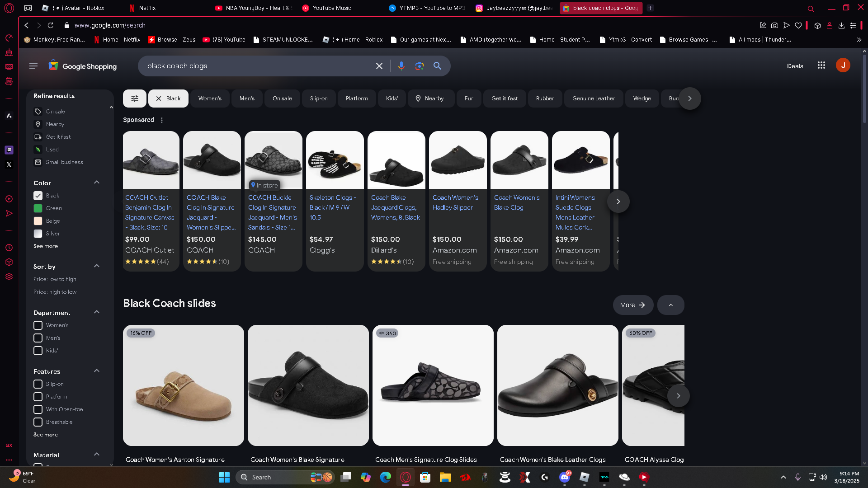Take a snapshot with camera icon

775,25
